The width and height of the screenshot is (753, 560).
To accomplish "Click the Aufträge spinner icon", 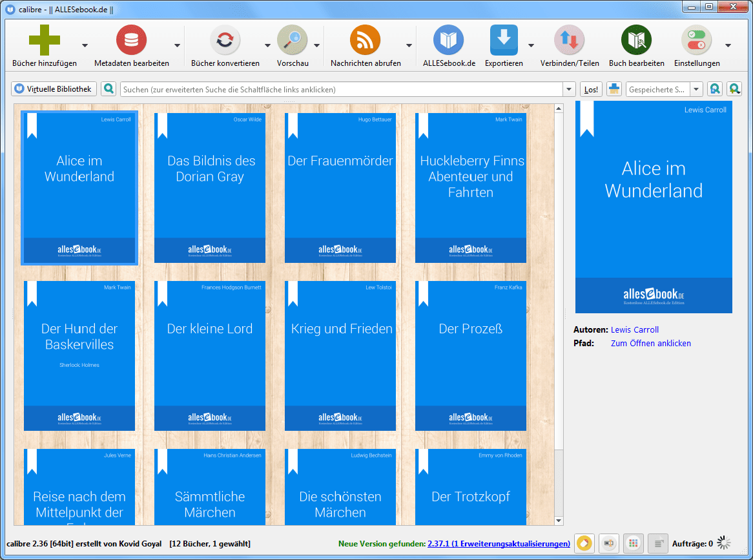I will pos(724,543).
